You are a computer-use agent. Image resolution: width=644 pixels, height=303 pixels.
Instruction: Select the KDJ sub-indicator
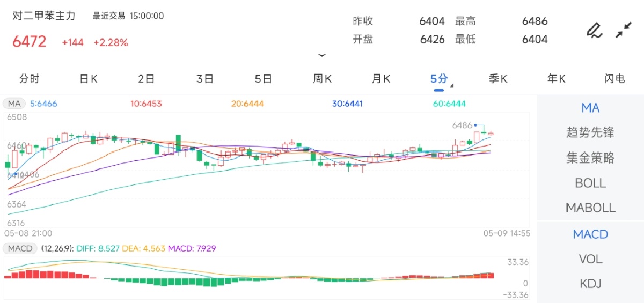tap(590, 284)
